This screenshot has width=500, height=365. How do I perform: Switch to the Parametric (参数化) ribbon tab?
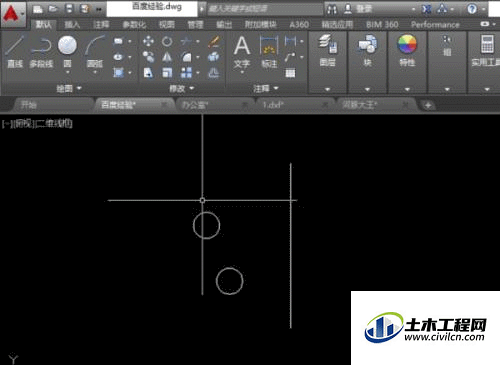tap(134, 24)
